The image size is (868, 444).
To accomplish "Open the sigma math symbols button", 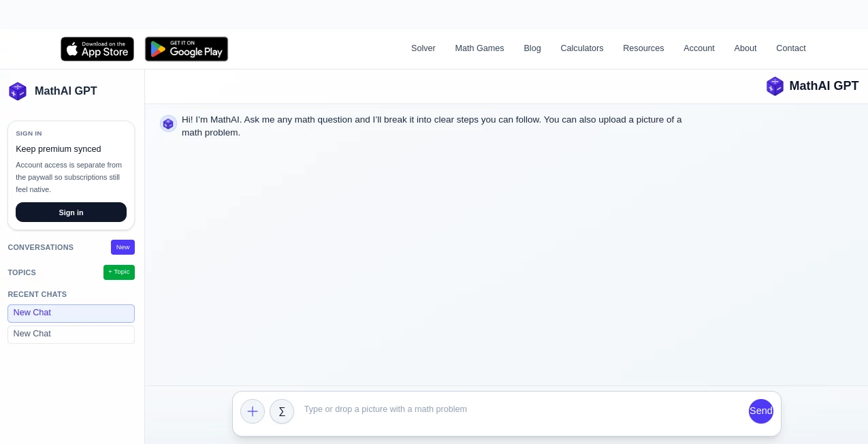I will 282,411.
